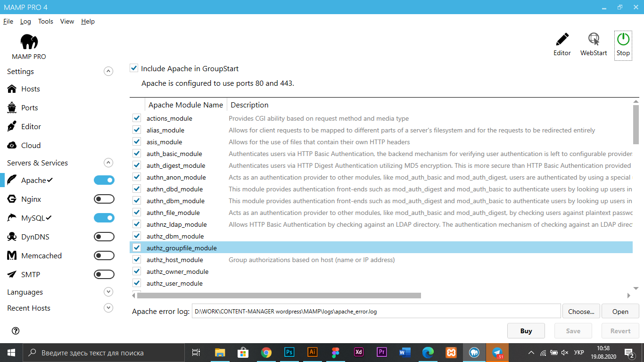Open the File menu

(8, 21)
